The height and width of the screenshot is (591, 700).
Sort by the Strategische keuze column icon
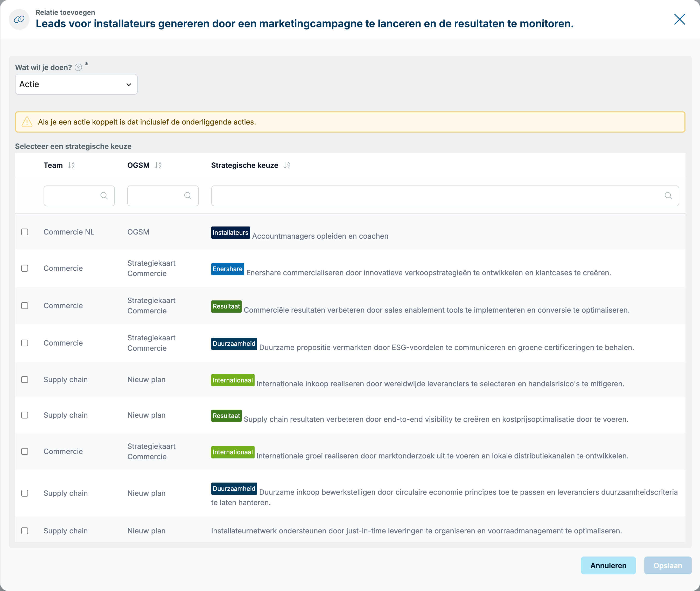pyautogui.click(x=286, y=165)
